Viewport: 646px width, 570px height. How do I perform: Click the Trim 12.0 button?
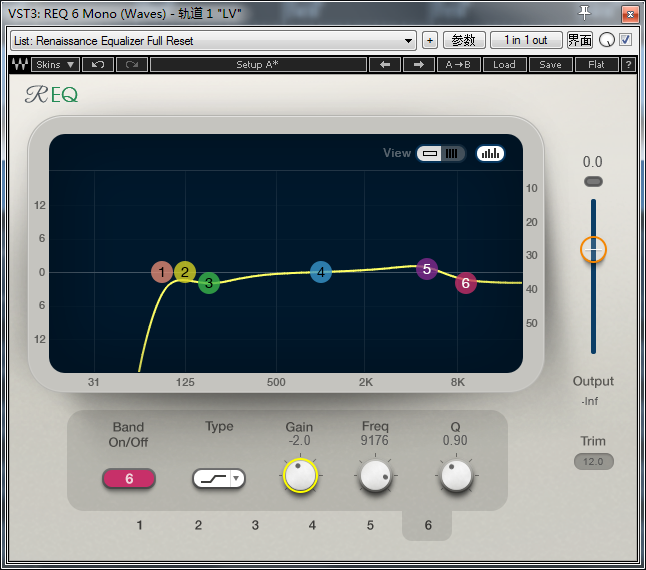point(593,462)
